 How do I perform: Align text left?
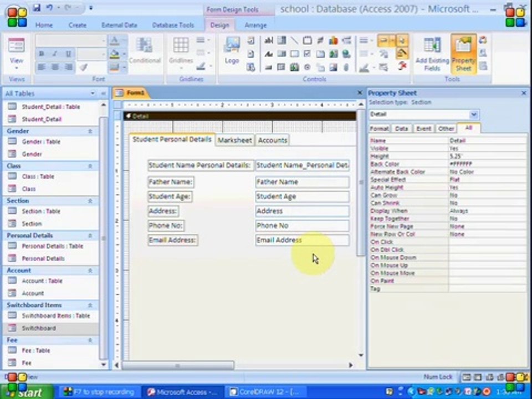(42, 67)
